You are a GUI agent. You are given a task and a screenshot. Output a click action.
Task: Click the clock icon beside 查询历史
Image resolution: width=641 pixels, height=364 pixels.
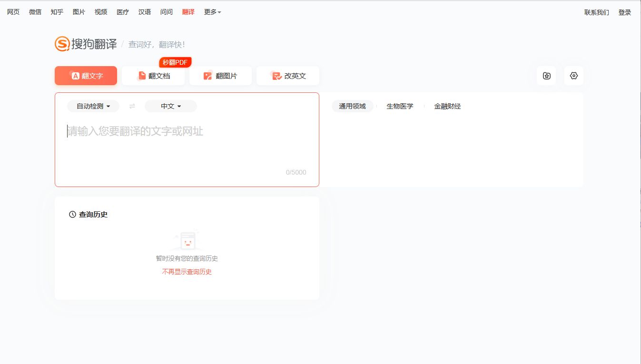point(72,215)
